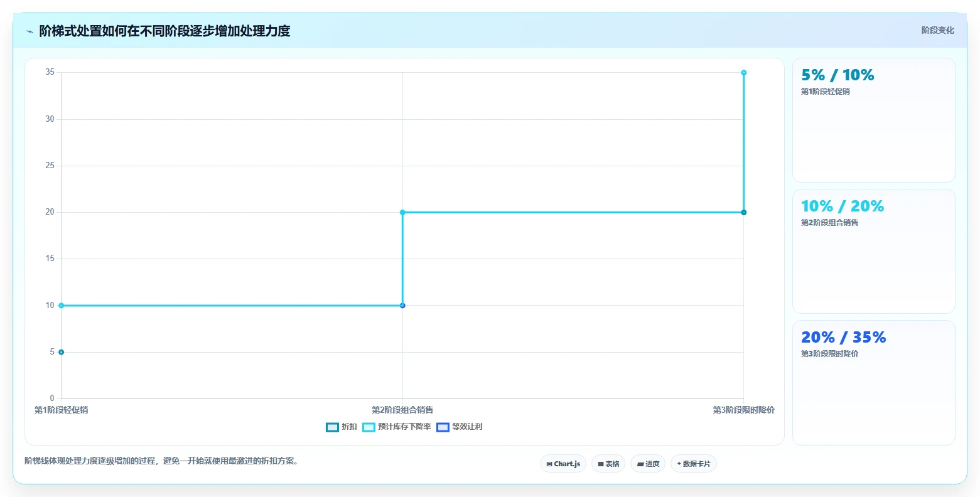Click 第1阶段轻促销 label inside the first card
980x497 pixels.
tap(826, 92)
